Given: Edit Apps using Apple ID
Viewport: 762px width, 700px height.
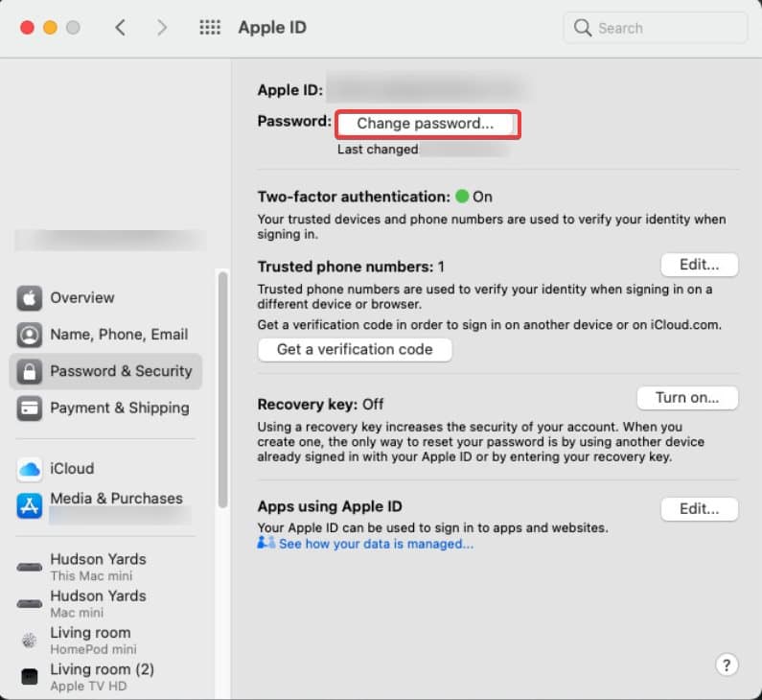Looking at the screenshot, I should pos(700,509).
